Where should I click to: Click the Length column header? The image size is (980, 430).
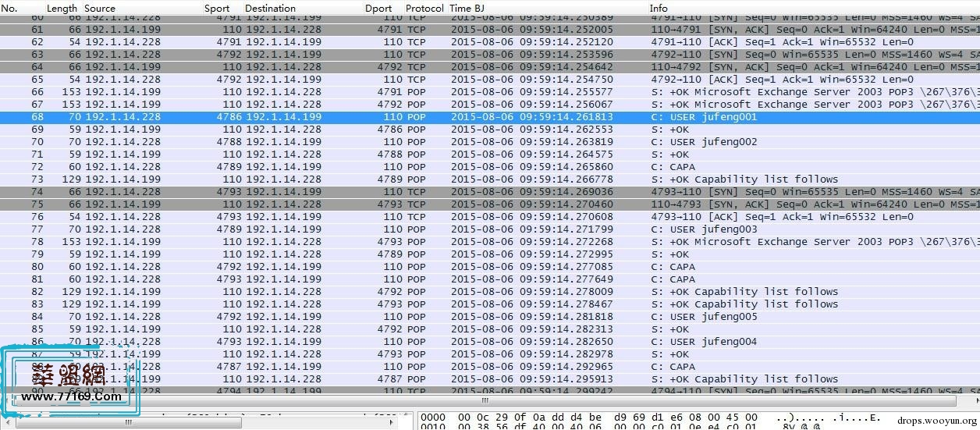point(62,8)
